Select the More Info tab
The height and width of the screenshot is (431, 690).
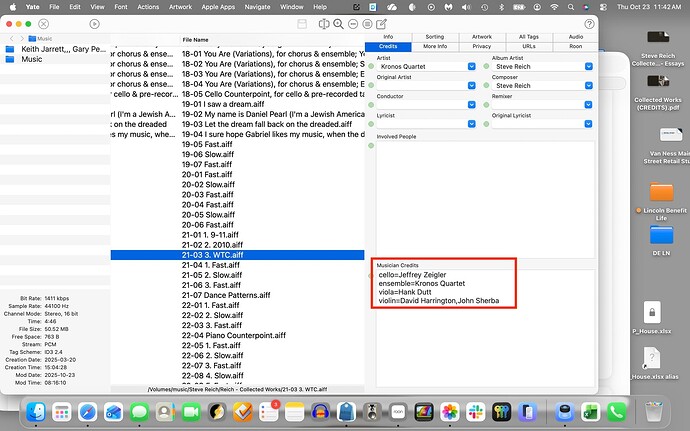pos(435,46)
